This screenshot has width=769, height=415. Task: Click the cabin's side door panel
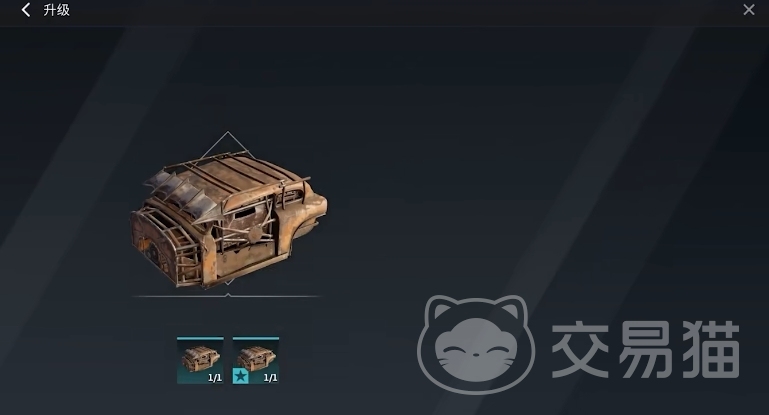point(245,235)
